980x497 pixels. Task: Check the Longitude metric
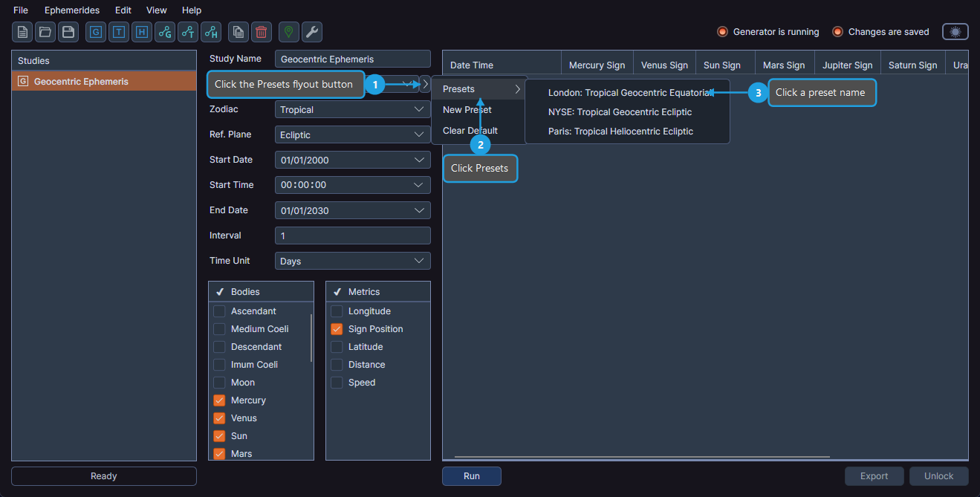click(x=336, y=311)
